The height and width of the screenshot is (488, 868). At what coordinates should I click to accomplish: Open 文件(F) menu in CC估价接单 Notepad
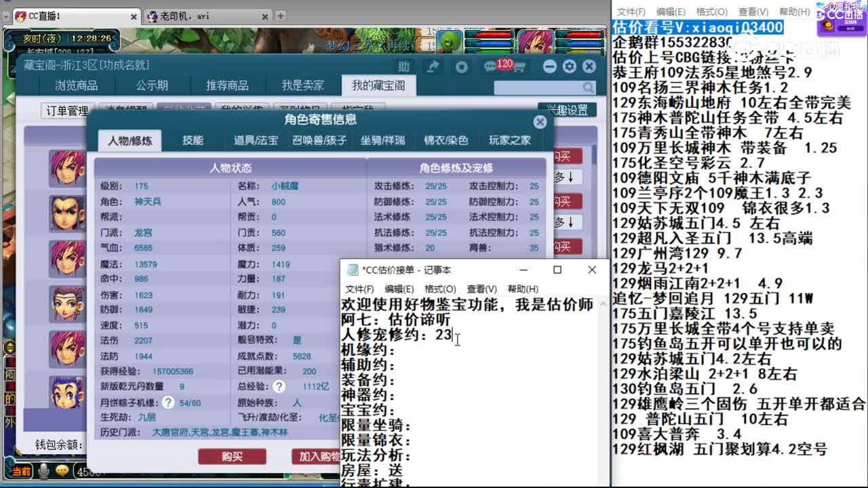click(360, 289)
